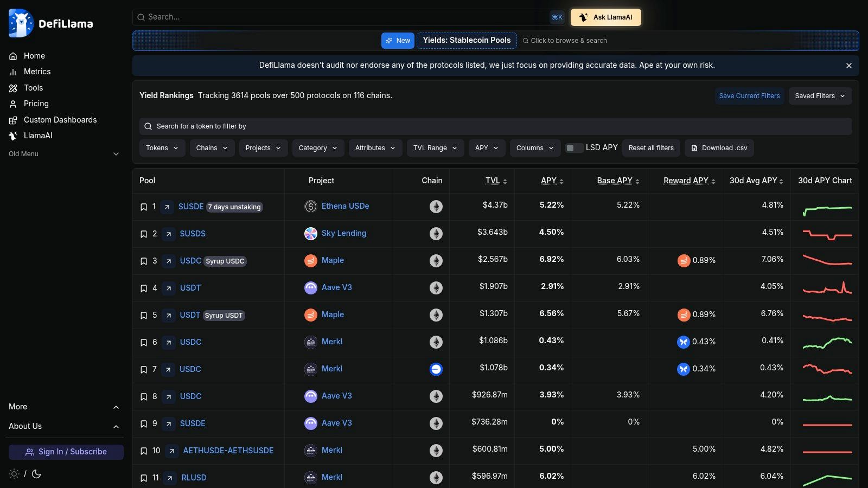Dismiss the risk disclaimer banner
Image resolution: width=868 pixels, height=488 pixels.
tap(848, 66)
